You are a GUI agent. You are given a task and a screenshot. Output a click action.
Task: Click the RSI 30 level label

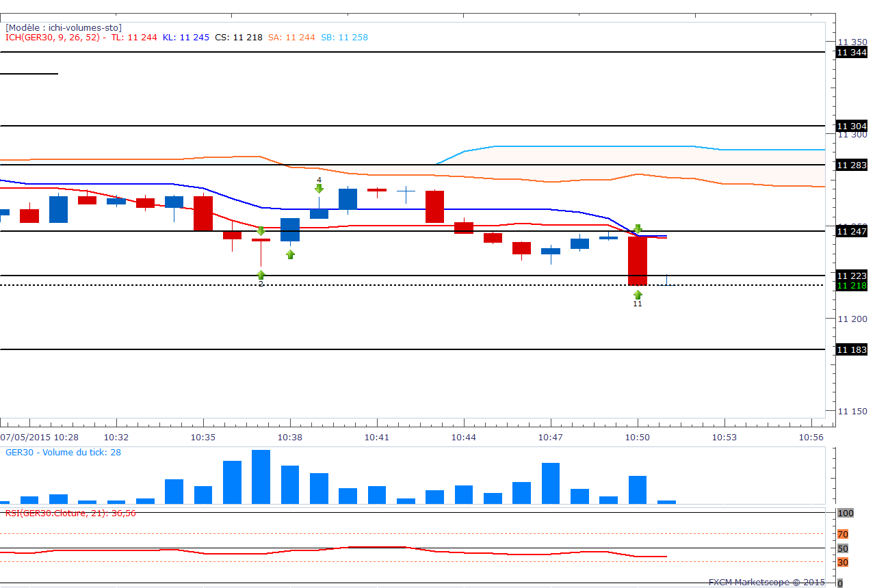point(843,562)
